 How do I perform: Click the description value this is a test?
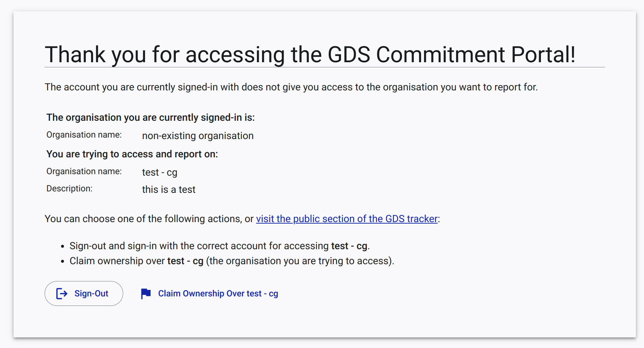(169, 190)
